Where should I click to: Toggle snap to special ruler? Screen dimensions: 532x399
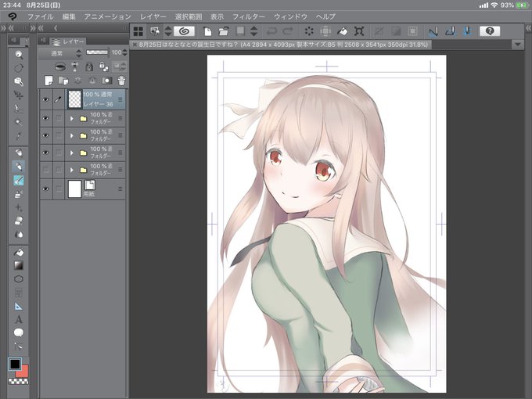[450, 31]
